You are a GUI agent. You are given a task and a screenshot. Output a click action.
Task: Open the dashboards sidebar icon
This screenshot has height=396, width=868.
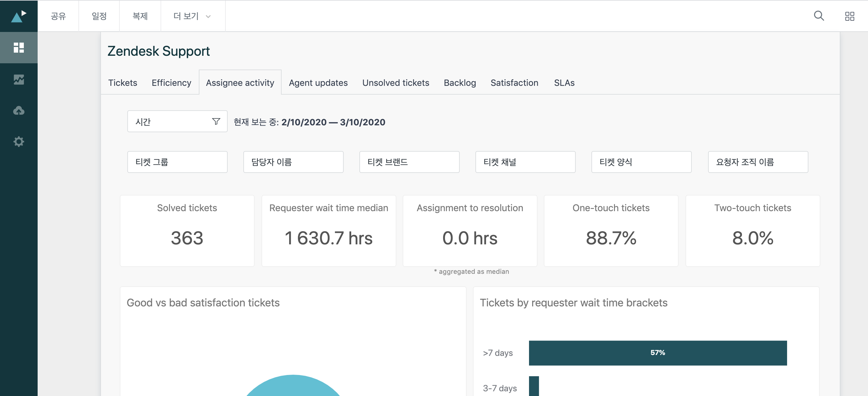tap(19, 48)
